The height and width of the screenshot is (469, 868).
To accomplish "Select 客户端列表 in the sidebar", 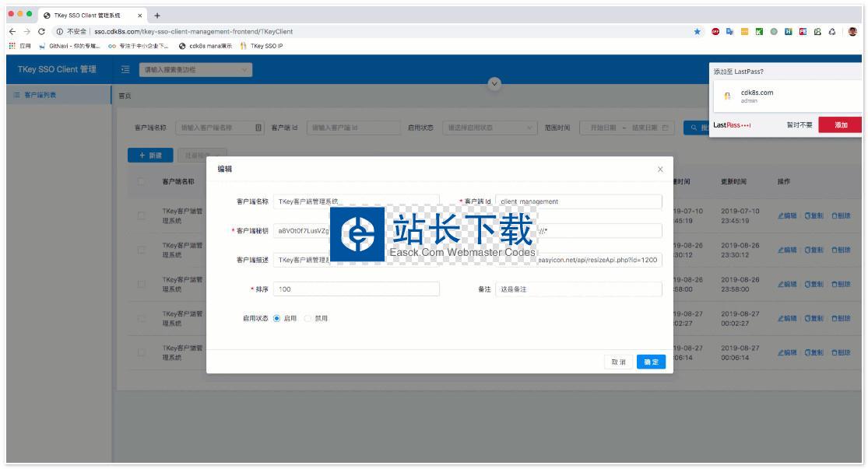I will pos(58,95).
